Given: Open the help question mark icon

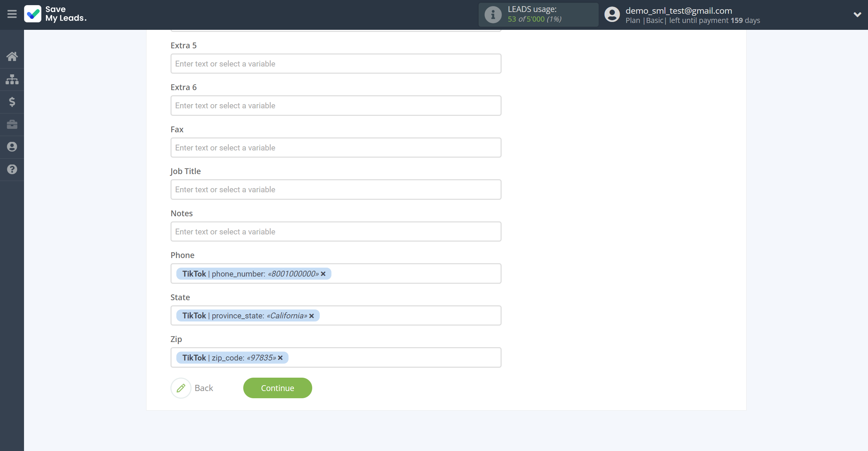Looking at the screenshot, I should 12,169.
